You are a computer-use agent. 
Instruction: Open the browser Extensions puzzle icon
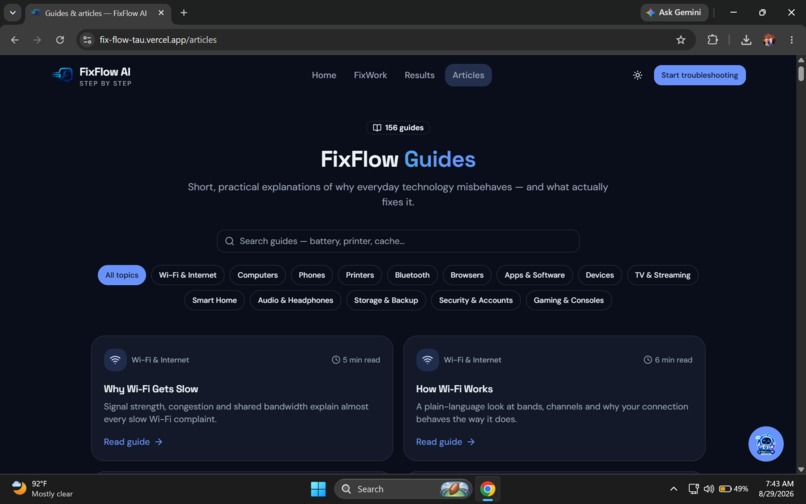(712, 40)
